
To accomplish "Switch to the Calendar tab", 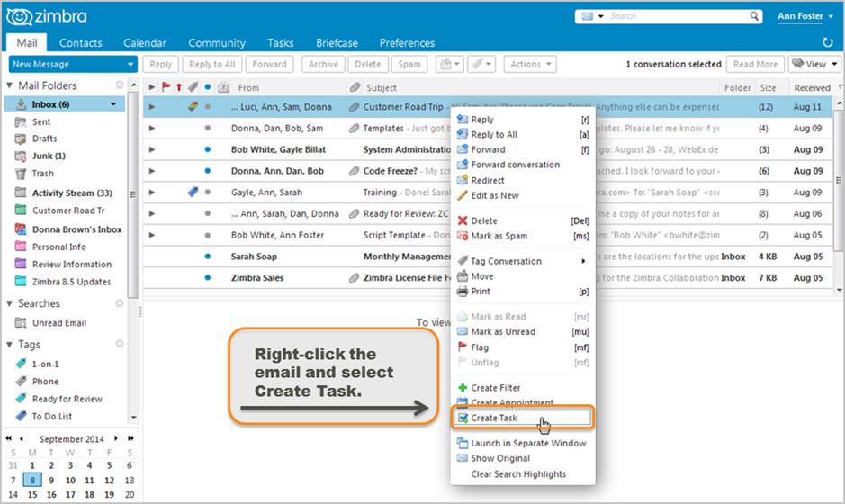I will click(x=144, y=43).
